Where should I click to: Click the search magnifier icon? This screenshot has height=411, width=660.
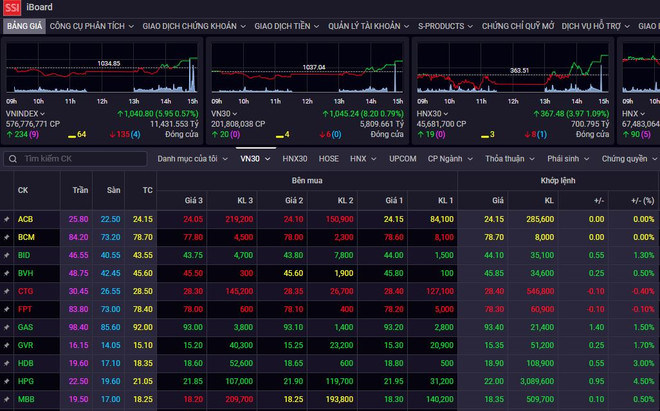[13, 159]
